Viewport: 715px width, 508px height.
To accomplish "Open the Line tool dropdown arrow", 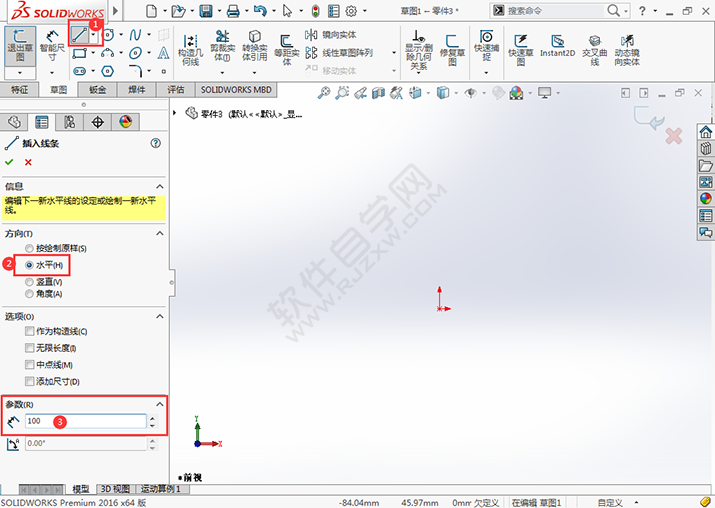I will 93,34.
